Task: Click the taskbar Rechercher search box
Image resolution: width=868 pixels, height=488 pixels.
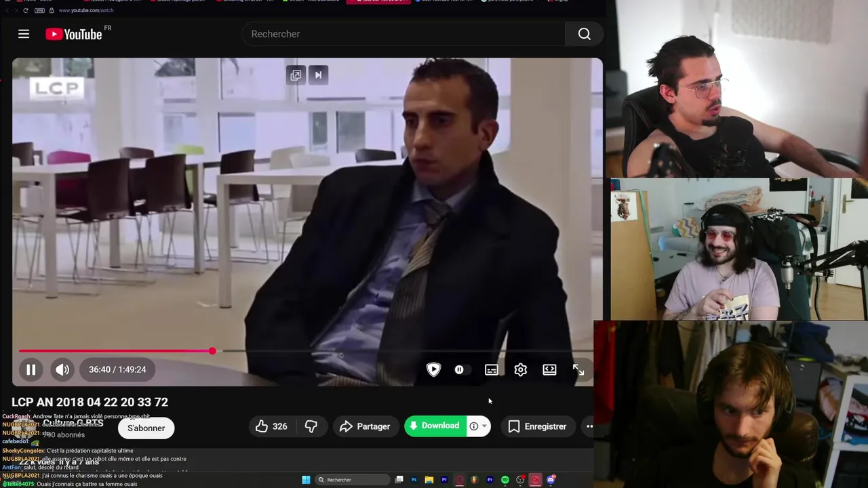Action: pyautogui.click(x=353, y=480)
